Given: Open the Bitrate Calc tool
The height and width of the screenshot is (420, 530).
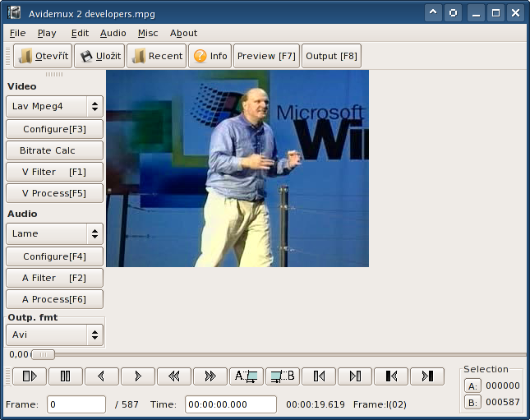Looking at the screenshot, I should point(54,150).
